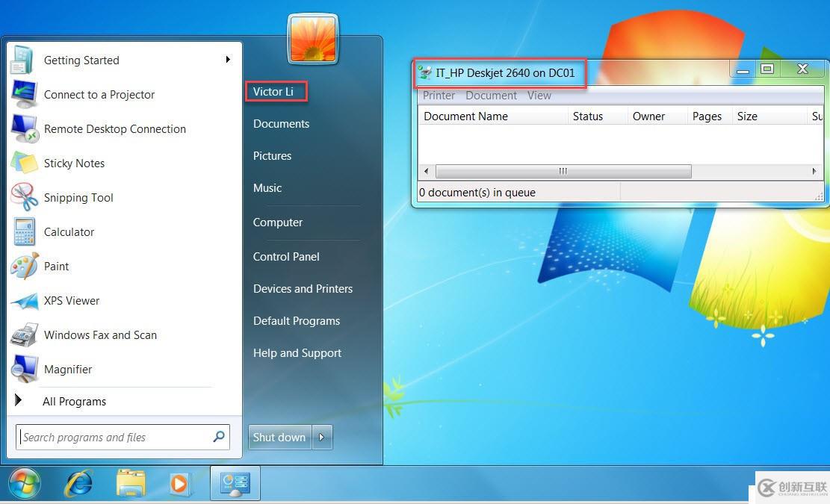Image resolution: width=830 pixels, height=504 pixels.
Task: Open the Music library link
Action: point(267,188)
